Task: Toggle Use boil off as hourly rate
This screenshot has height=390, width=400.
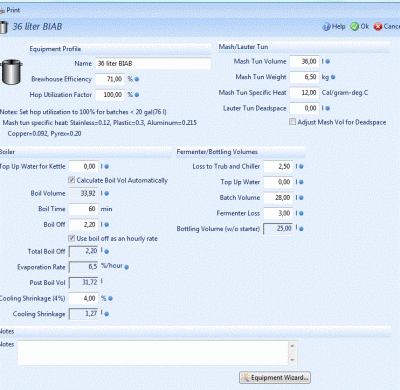Action: 71,238
